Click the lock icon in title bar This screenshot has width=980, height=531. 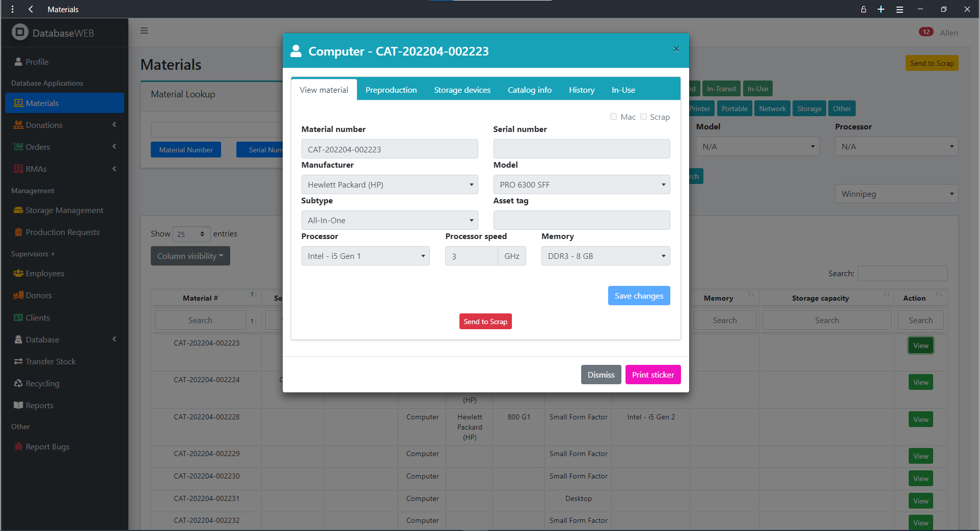[863, 9]
